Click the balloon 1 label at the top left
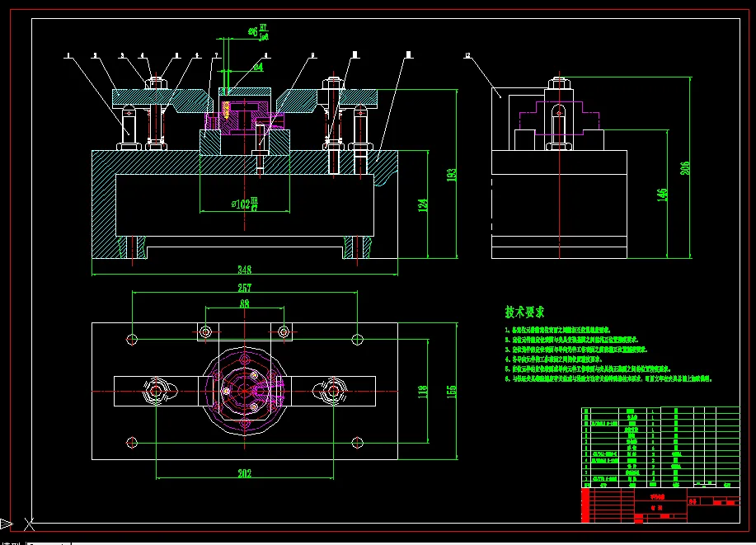The width and height of the screenshot is (756, 545). click(x=69, y=56)
